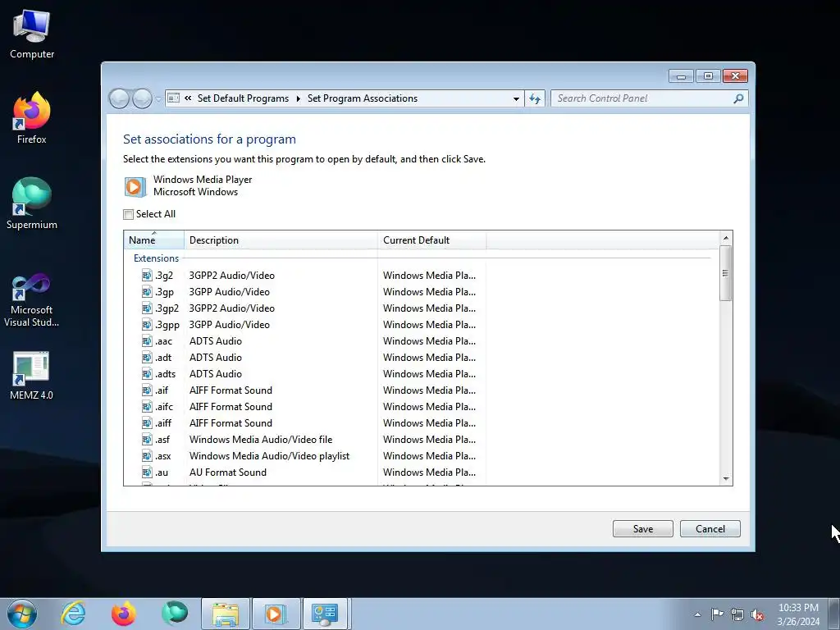Open Action Center flag tray icon
Image resolution: width=840 pixels, height=630 pixels.
717,614
